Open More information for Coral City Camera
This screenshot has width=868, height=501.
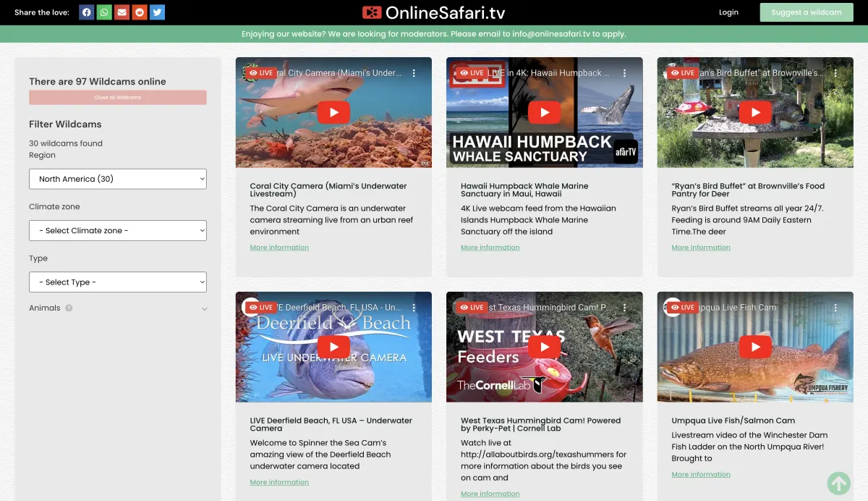click(279, 248)
